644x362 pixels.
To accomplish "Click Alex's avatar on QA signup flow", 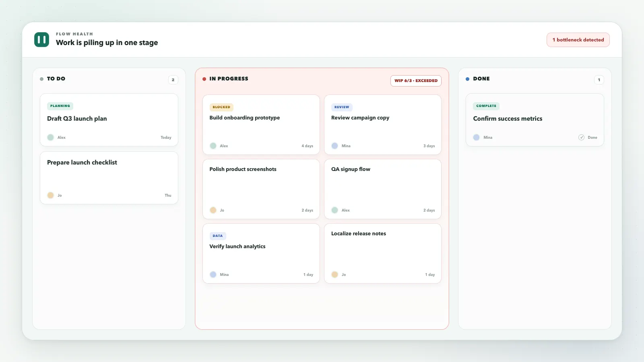I will pyautogui.click(x=334, y=210).
